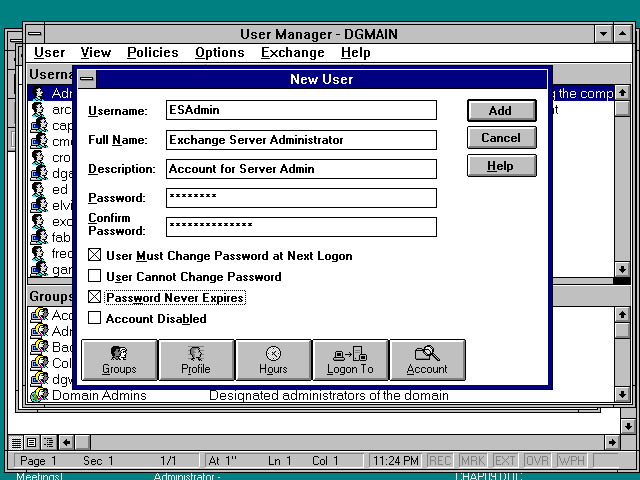Open New User dialog control menu box

point(87,79)
